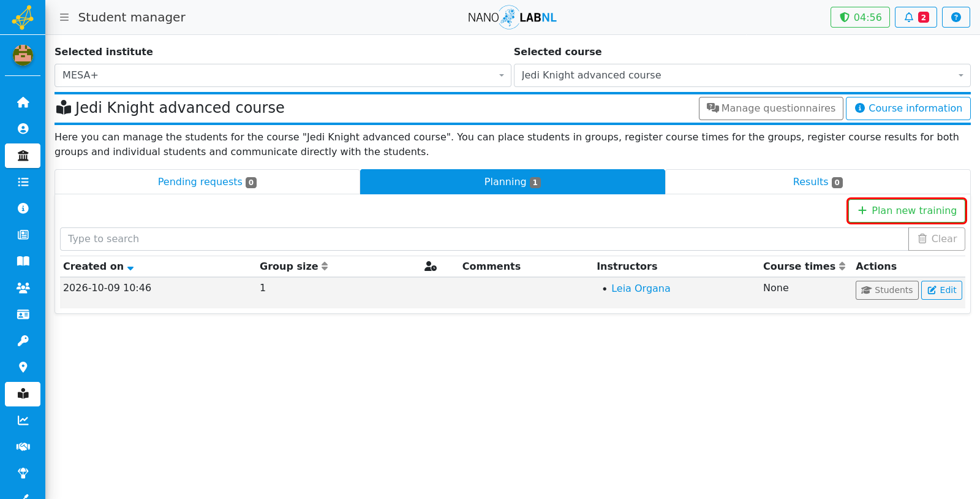Screen dimensions: 980x499
Task: Click the user-clock column header icon
Action: pyautogui.click(x=431, y=266)
